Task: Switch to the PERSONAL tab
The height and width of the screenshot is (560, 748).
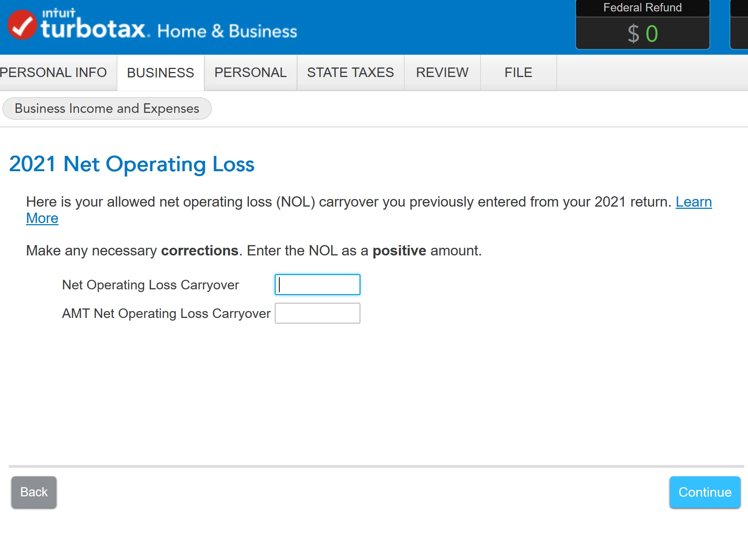Action: coord(250,72)
